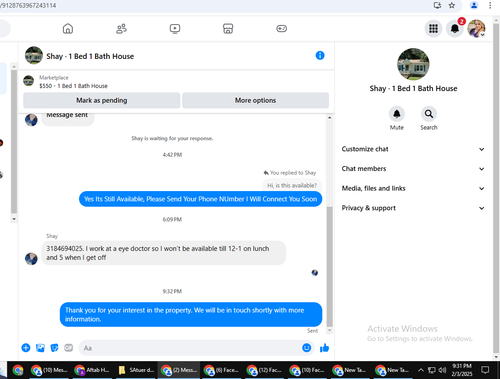500x379 pixels.
Task: Open account profile picture menu
Action: [x=476, y=29]
